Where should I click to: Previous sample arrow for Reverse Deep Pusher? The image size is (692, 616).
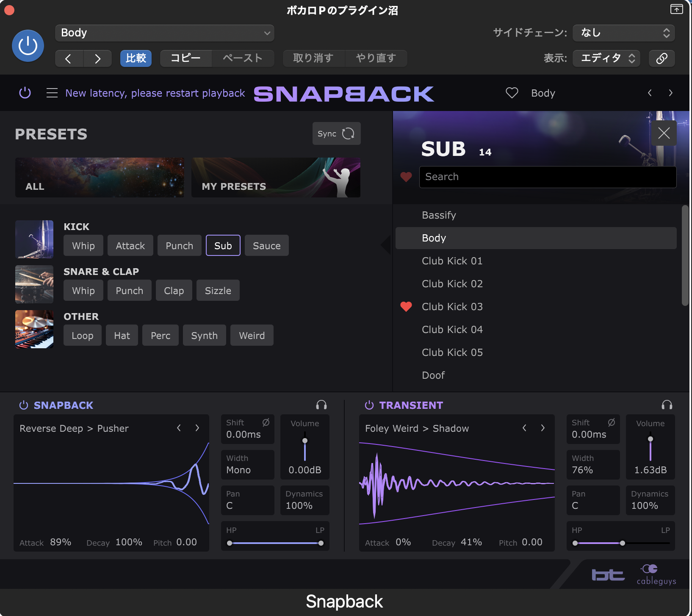179,428
